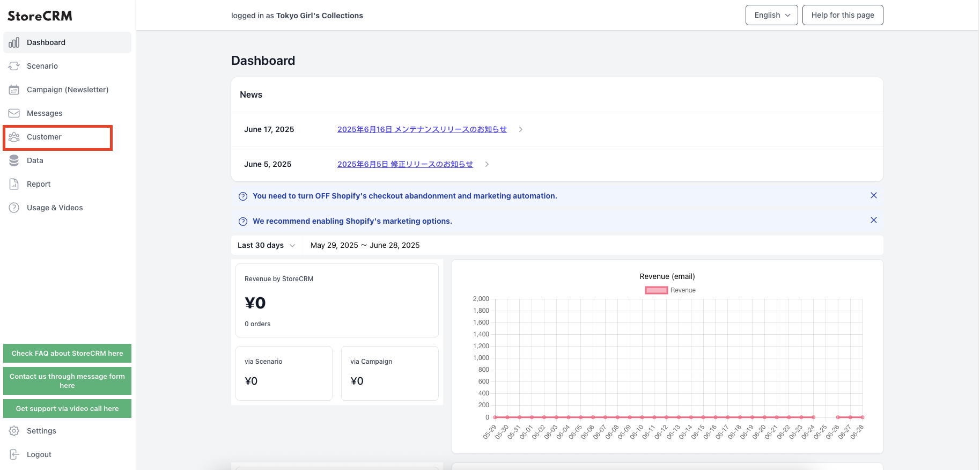Screen dimensions: 980x470
Task: Click the Logout door icon
Action: pyautogui.click(x=14, y=454)
